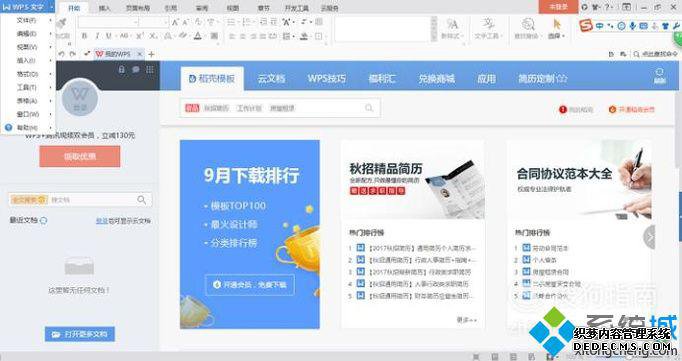The height and width of the screenshot is (361, 682).
Task: Open the 文件(F) menu item
Action: pos(27,20)
